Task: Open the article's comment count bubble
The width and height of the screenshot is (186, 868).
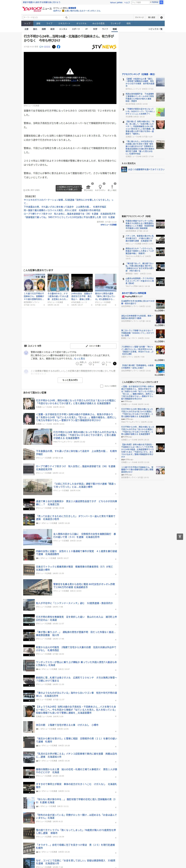Action: click(42, 47)
